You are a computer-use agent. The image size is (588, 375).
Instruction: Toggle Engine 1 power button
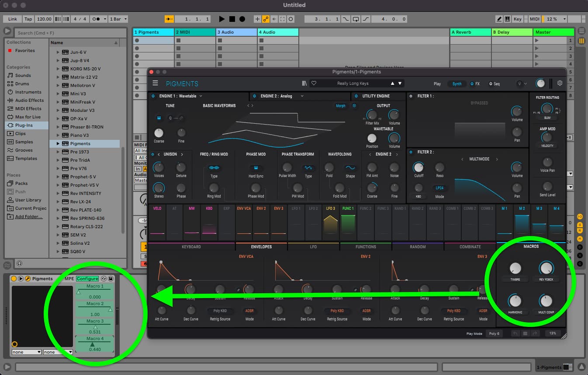click(153, 96)
